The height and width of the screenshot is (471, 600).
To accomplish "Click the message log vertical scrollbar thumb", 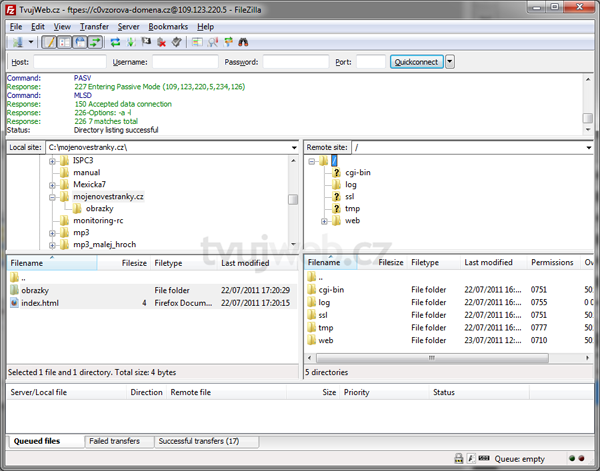I will tap(588, 118).
